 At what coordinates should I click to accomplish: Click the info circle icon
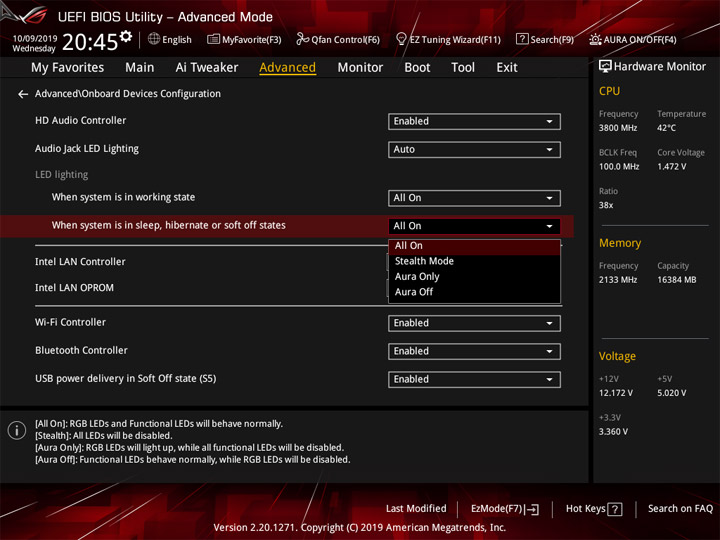tap(17, 430)
